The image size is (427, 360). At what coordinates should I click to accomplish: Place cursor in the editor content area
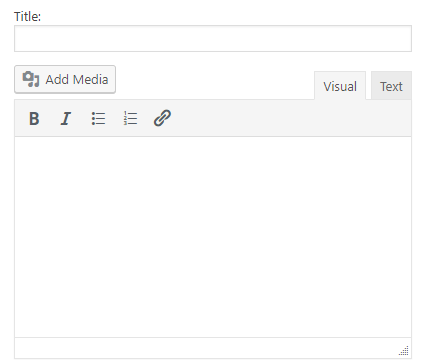(213, 237)
